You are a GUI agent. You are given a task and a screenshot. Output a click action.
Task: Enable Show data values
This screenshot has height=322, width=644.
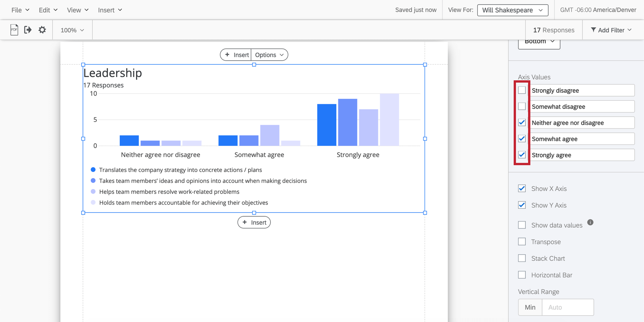(x=522, y=225)
